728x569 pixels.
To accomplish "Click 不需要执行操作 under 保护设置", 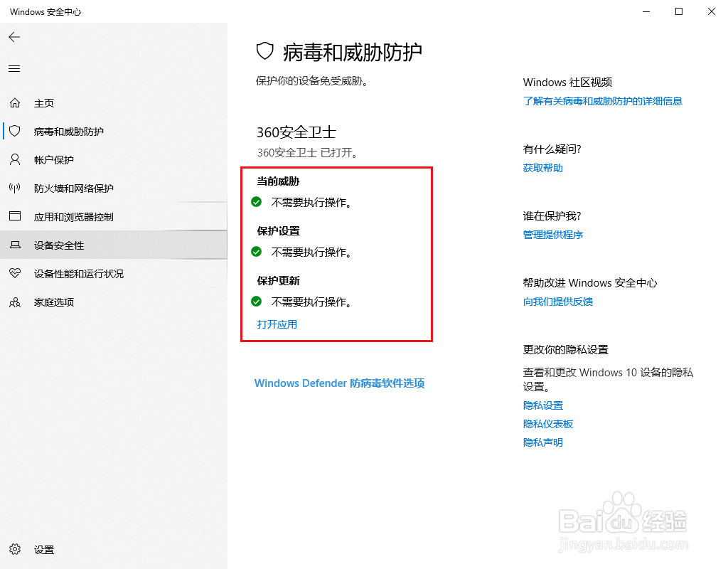I will 311,252.
